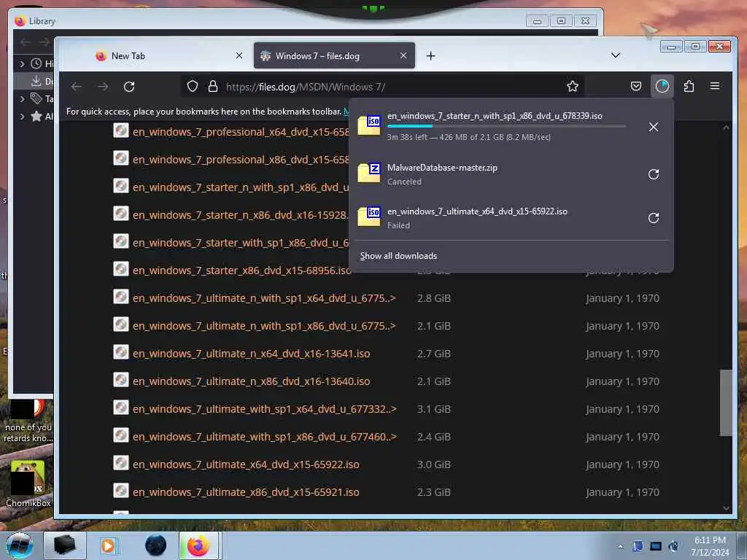Close the Windows 7 – files.dog tab

403,55
